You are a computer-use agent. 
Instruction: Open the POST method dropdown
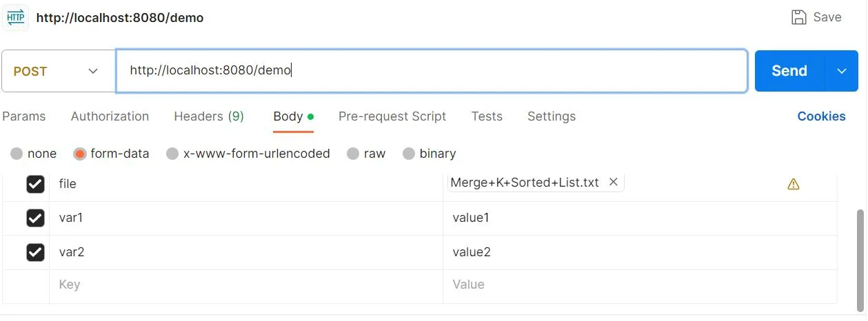tap(58, 71)
